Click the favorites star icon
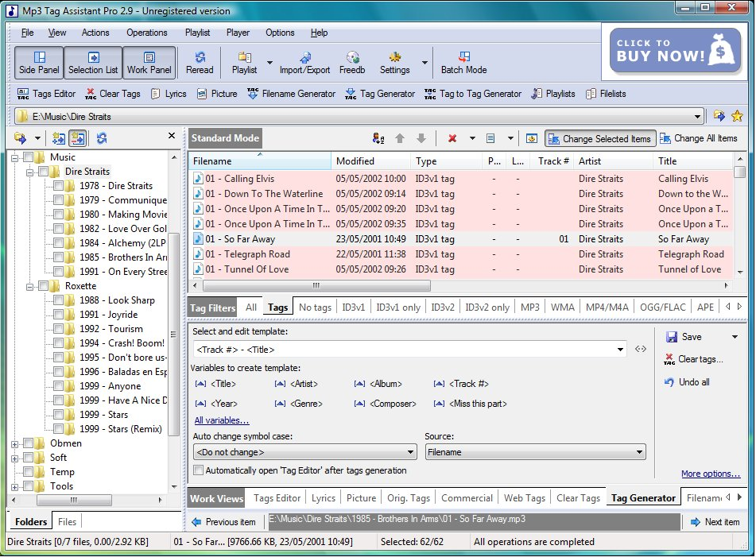 [737, 116]
